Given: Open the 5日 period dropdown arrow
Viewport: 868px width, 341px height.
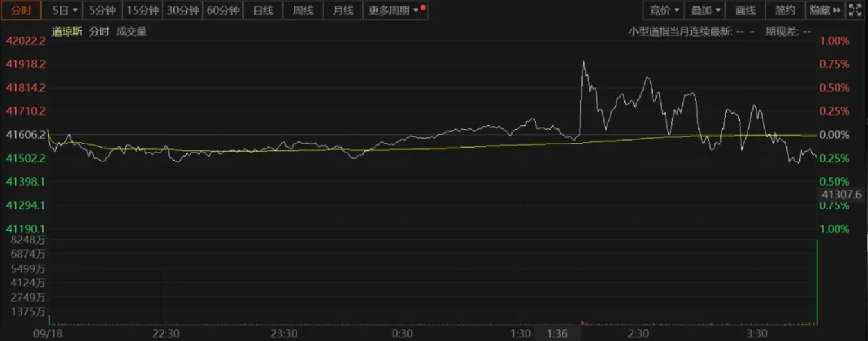Looking at the screenshot, I should [x=76, y=10].
